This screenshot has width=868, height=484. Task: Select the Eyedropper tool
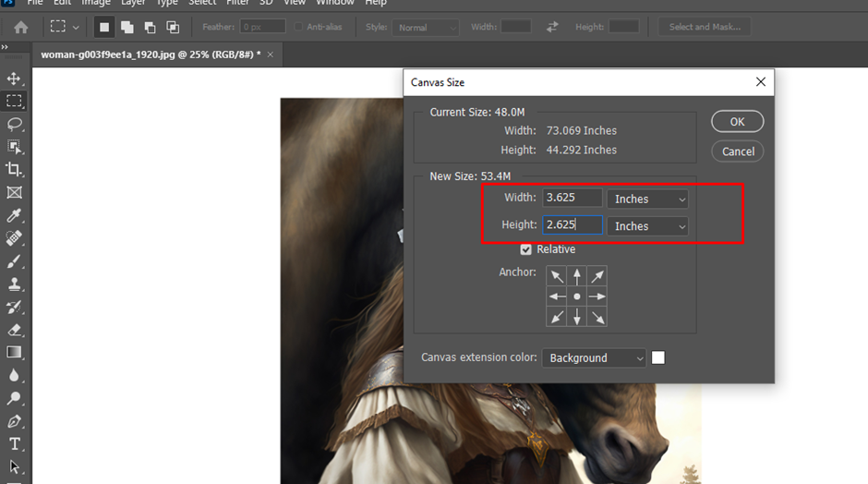(x=14, y=215)
